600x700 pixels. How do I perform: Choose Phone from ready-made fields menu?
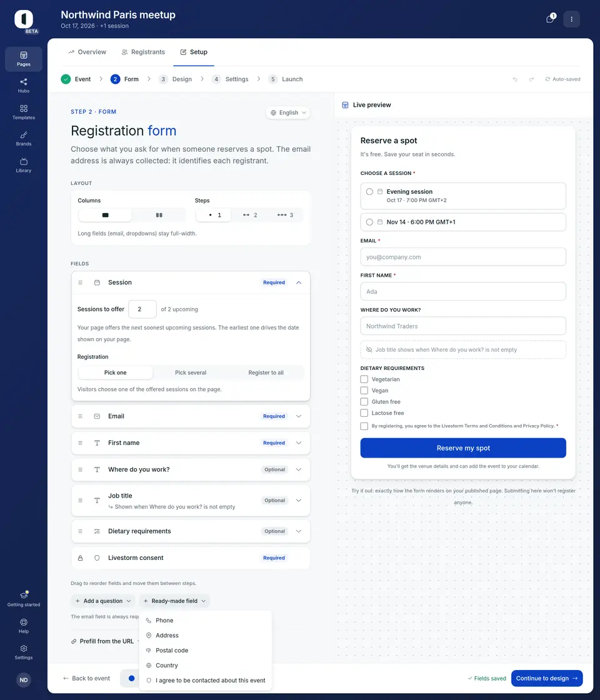point(206,621)
